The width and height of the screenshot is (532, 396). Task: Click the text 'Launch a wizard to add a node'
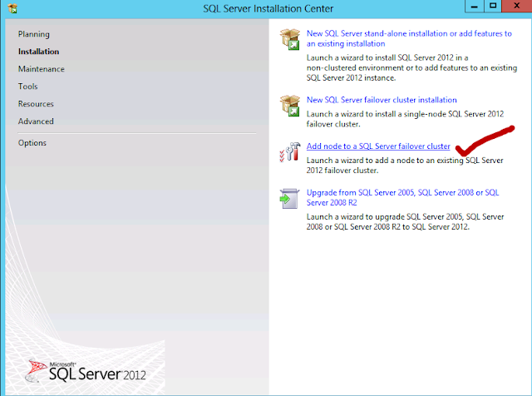(x=362, y=161)
